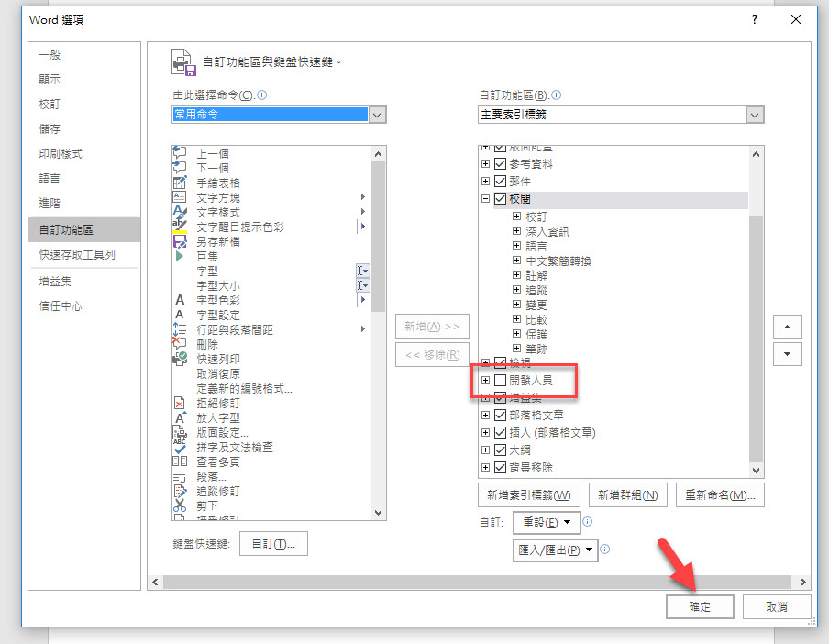Click the 取消 button
This screenshot has height=644, width=829.
point(777,606)
